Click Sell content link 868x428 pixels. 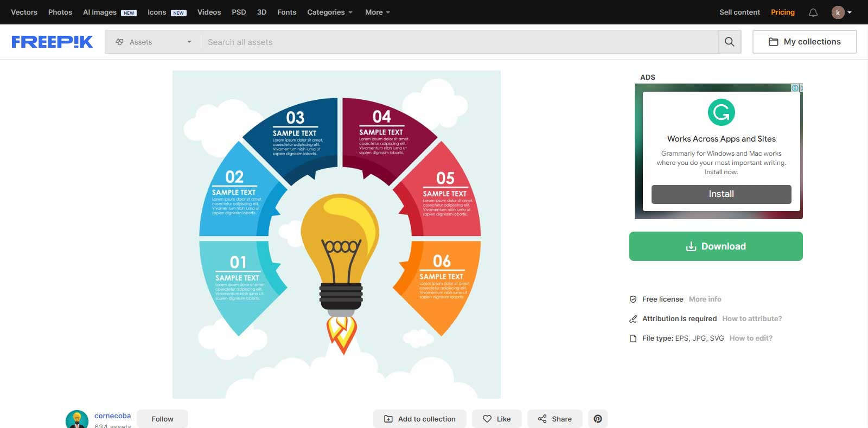[739, 12]
